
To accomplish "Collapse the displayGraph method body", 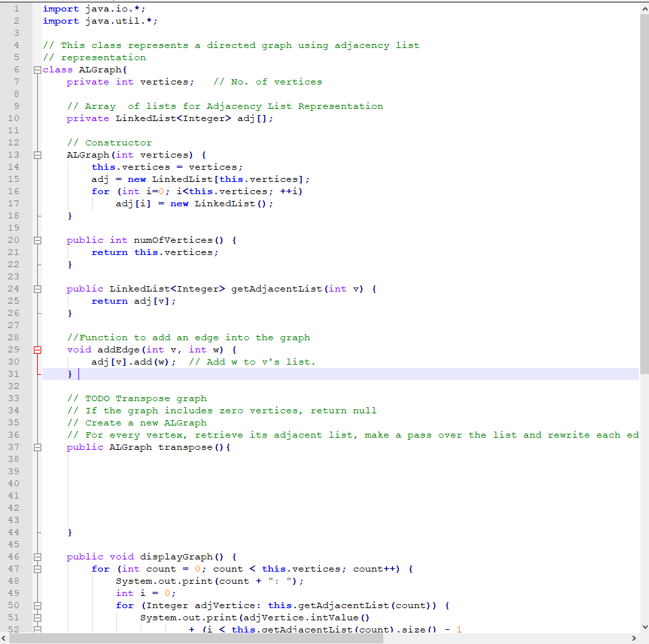I will 37,556.
